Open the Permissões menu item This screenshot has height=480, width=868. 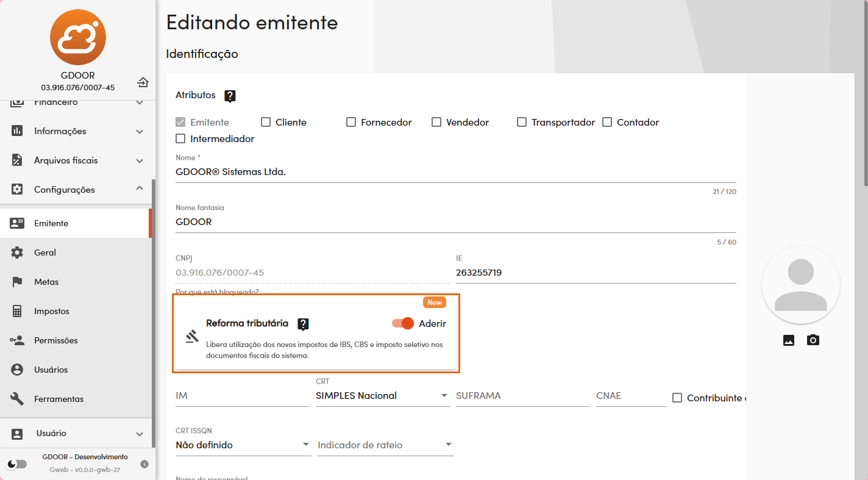(x=76, y=340)
